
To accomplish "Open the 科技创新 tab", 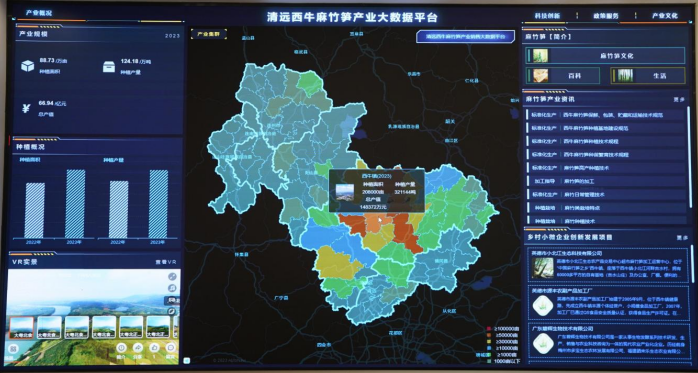I will click(x=547, y=16).
